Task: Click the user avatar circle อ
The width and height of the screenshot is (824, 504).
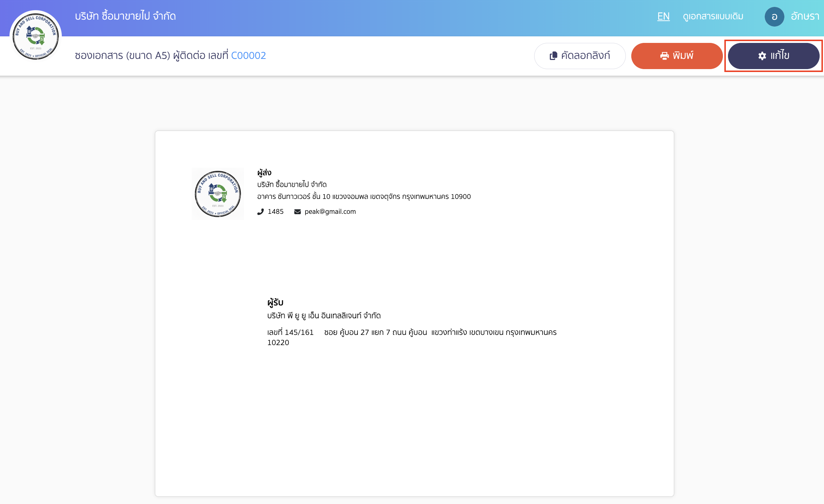Action: coord(774,16)
